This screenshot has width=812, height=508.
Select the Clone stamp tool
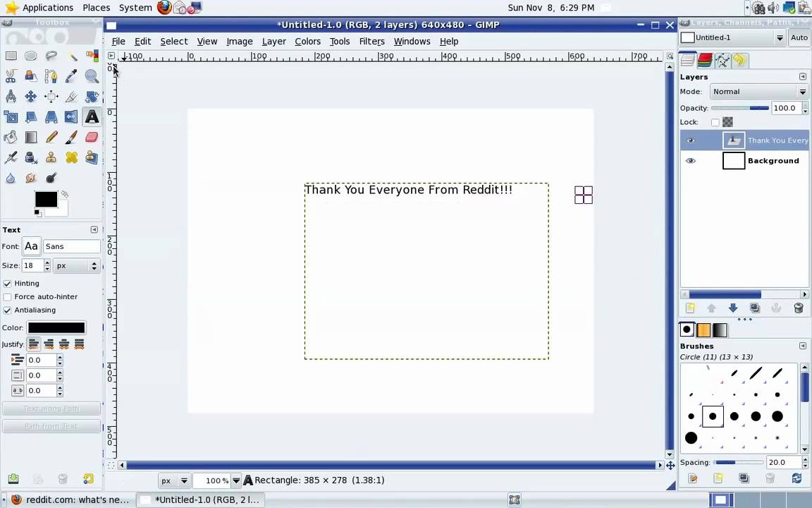(x=51, y=157)
